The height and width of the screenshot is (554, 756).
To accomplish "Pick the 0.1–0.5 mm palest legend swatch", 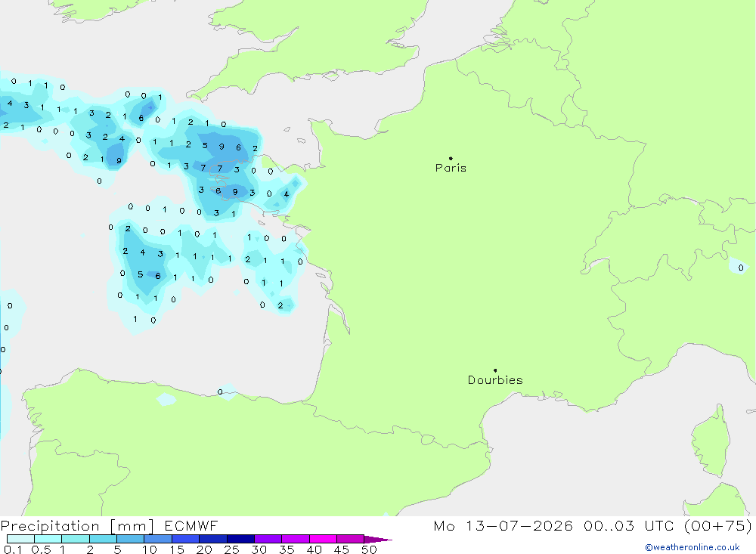I will [20, 539].
